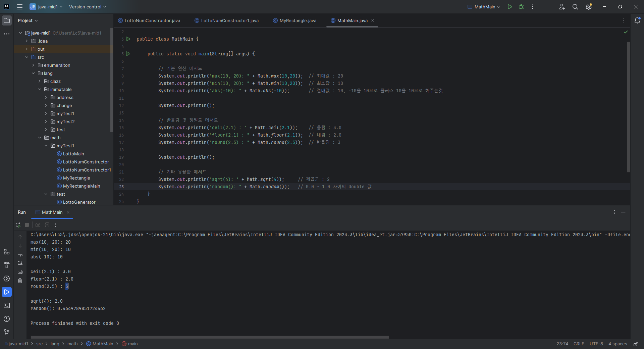Start debugging with the bug icon

[521, 7]
